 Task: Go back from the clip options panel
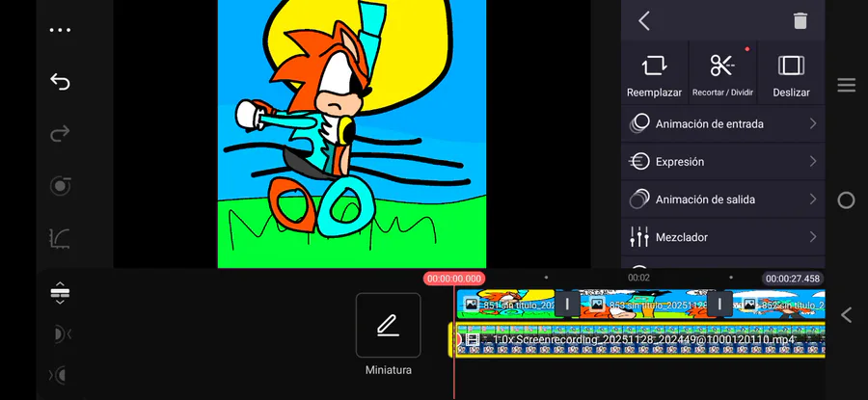[x=644, y=21]
